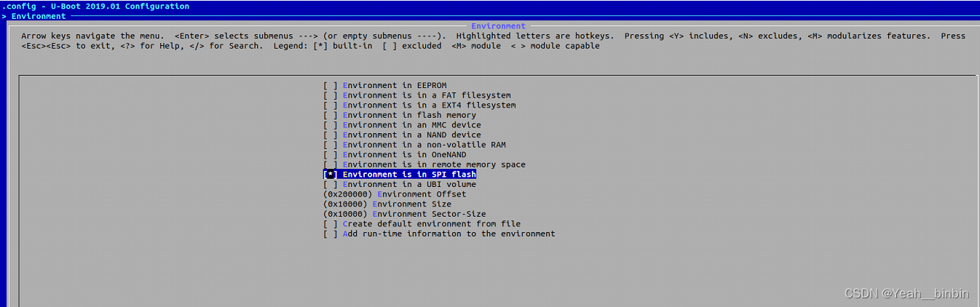This screenshot has width=980, height=307.
Task: Enable Create default environment from file
Action: coord(422,224)
